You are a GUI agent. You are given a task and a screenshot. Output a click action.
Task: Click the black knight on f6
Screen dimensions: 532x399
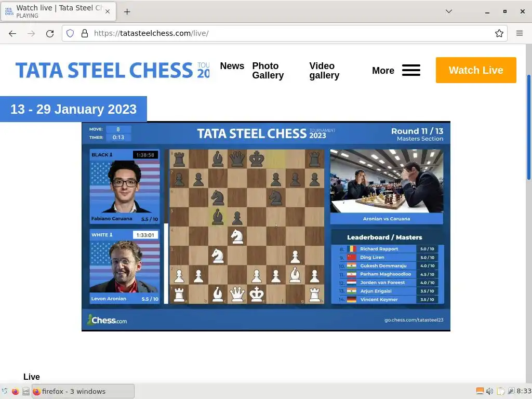pos(276,197)
